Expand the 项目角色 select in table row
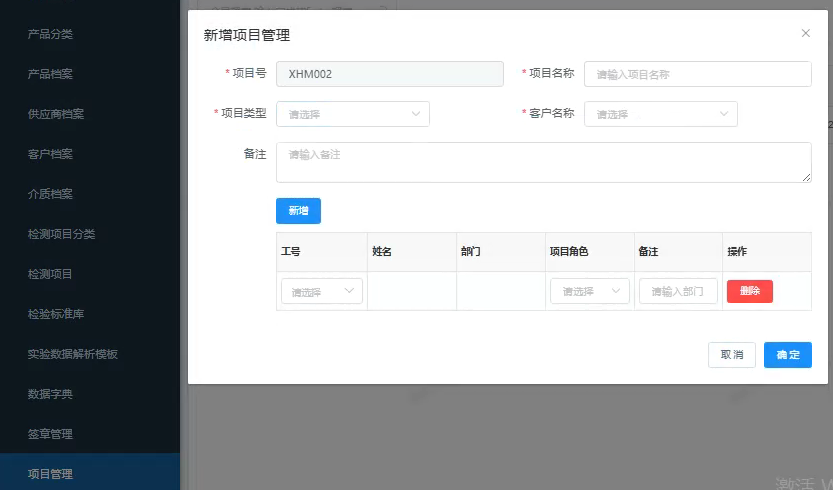 pos(589,291)
